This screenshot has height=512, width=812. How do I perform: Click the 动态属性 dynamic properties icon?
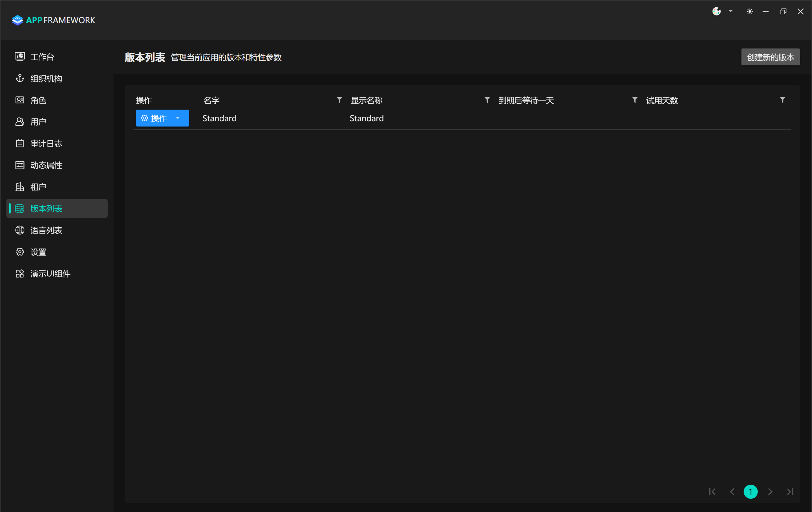pyautogui.click(x=19, y=165)
